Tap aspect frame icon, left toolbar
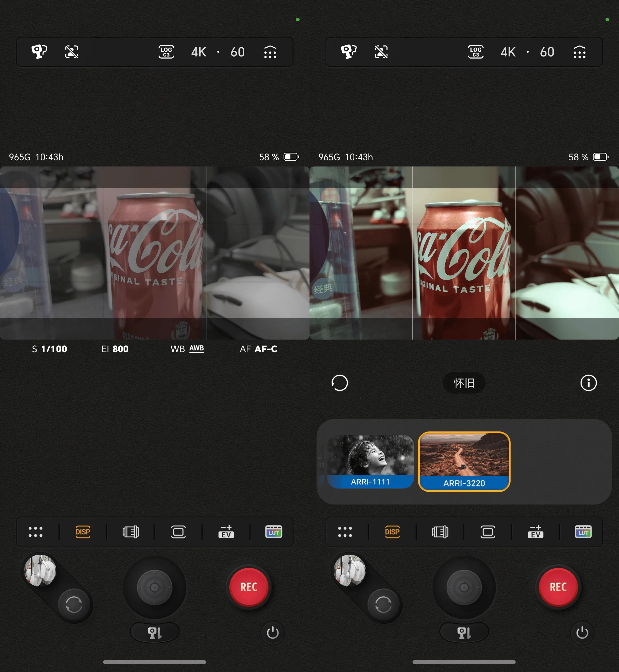This screenshot has width=619, height=672. pos(178,532)
